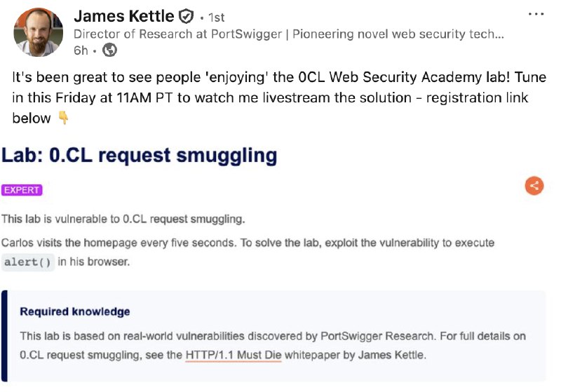561x392 pixels.
Task: Click the sentence 'This lab is vulnerable'
Action: tap(123, 219)
